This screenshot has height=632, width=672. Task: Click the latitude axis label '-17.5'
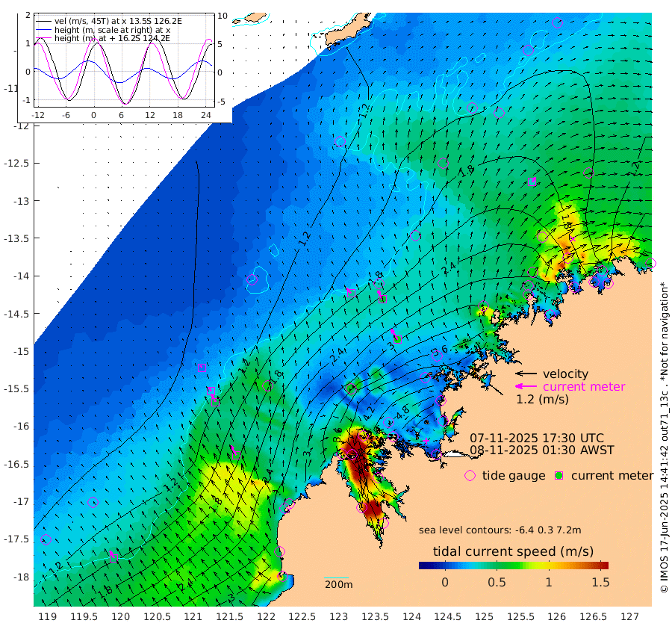coord(16,539)
